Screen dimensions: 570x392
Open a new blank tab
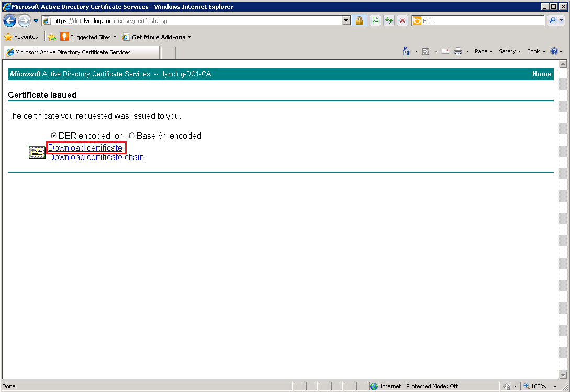click(169, 52)
